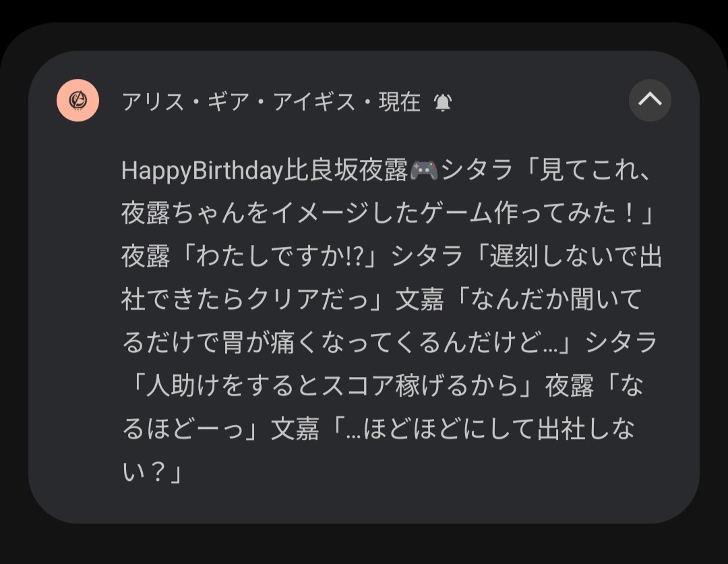The image size is (728, 564).
Task: Collapse the notification using the chevron button
Action: 650,101
